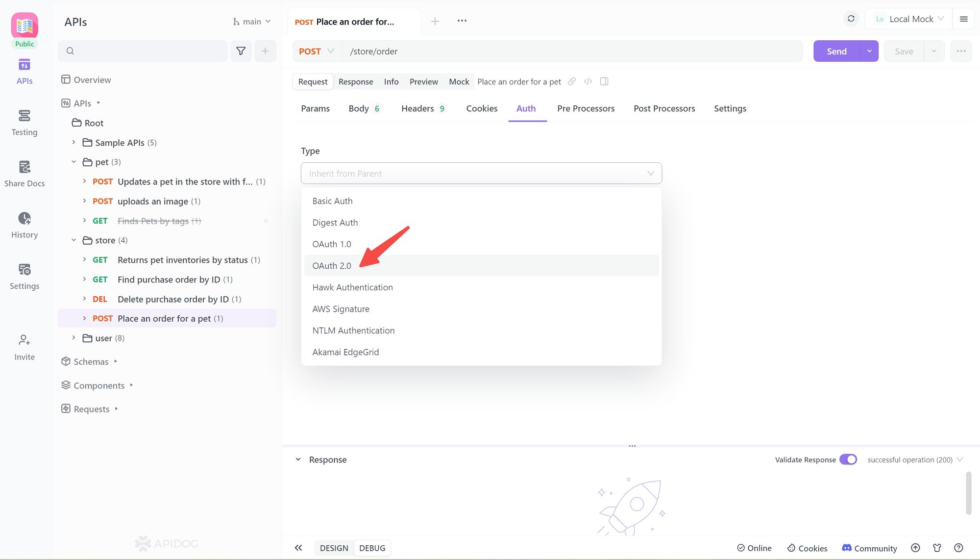
Task: Click the generate code icon
Action: pos(588,81)
